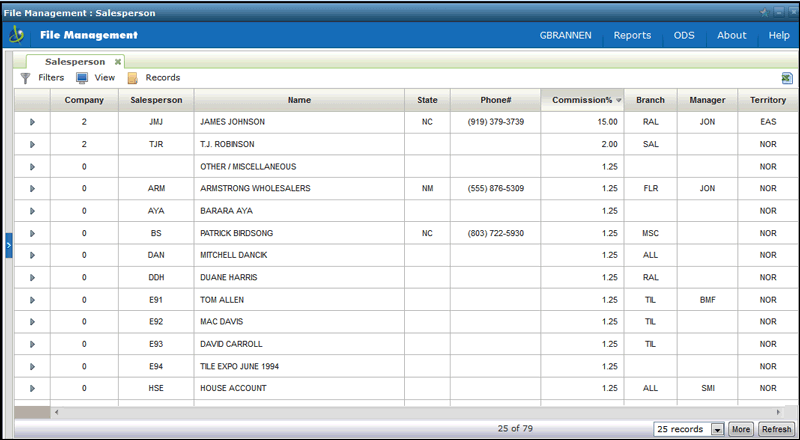Open the ODS menu
The image size is (800, 440).
[684, 35]
